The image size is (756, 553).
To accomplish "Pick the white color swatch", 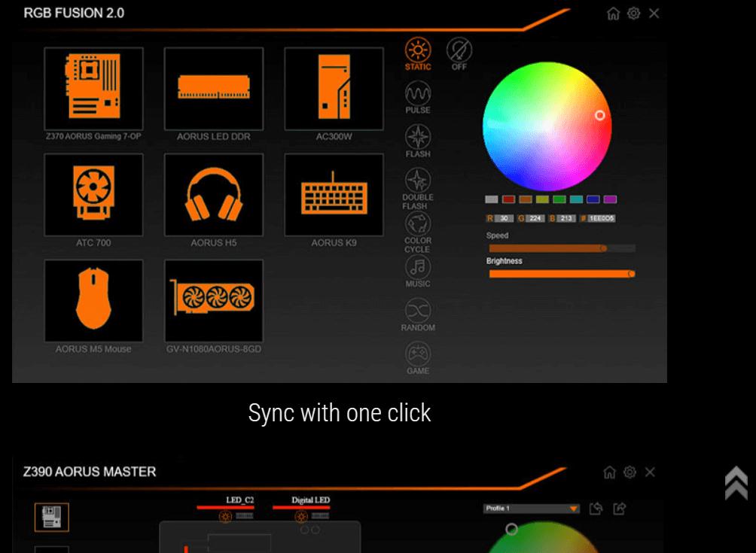I will [x=492, y=199].
